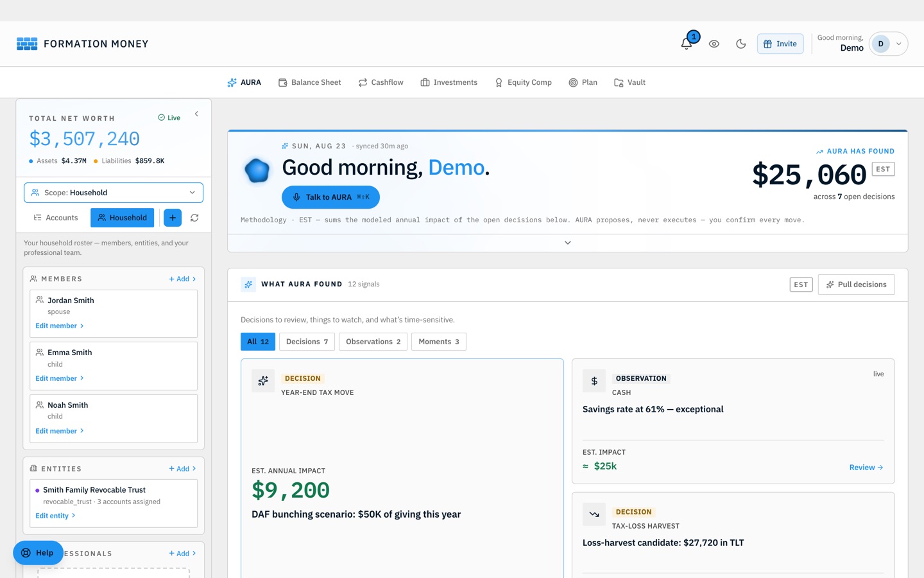The height and width of the screenshot is (578, 924).
Task: Edit the Smith Family Revocable Trust entity
Action: (x=56, y=516)
